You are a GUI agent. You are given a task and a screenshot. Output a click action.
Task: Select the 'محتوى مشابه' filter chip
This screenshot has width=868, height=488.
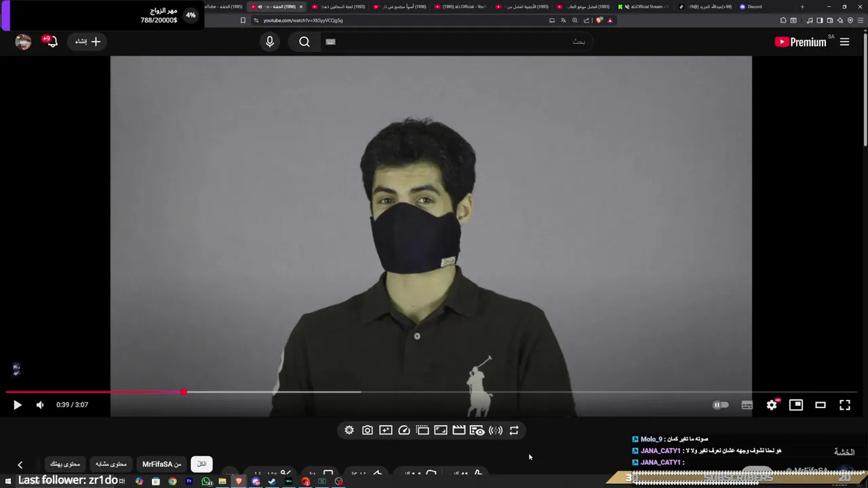click(111, 464)
